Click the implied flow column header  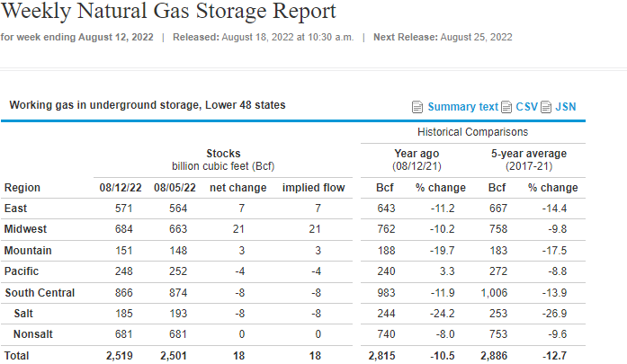(x=313, y=188)
